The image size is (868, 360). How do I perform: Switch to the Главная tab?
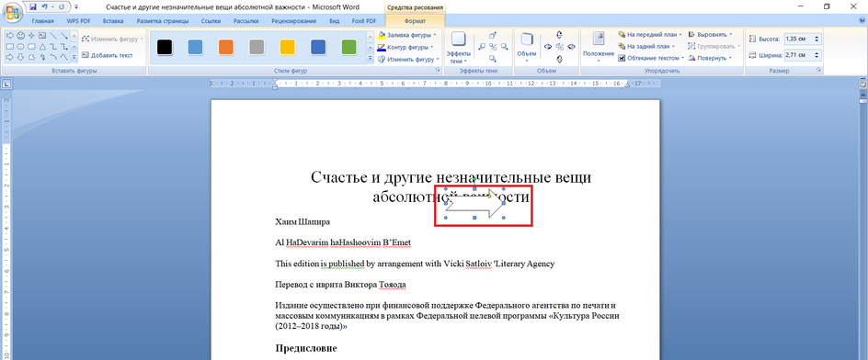pos(42,21)
